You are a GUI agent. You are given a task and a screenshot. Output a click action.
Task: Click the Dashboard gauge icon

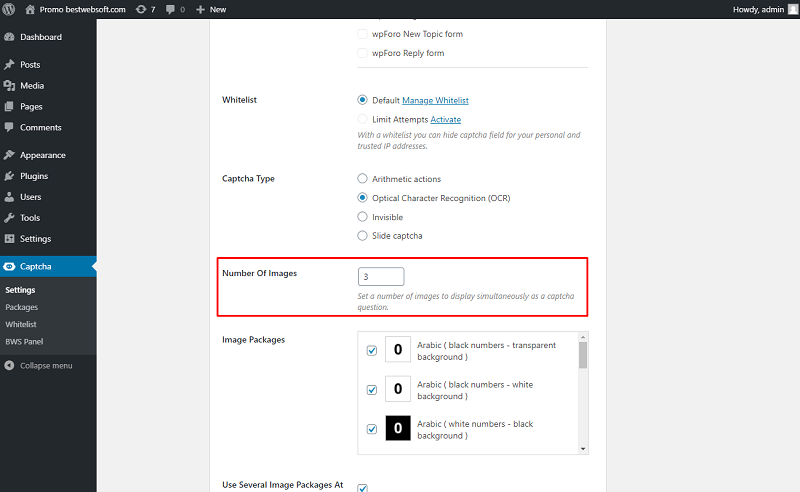tap(9, 37)
